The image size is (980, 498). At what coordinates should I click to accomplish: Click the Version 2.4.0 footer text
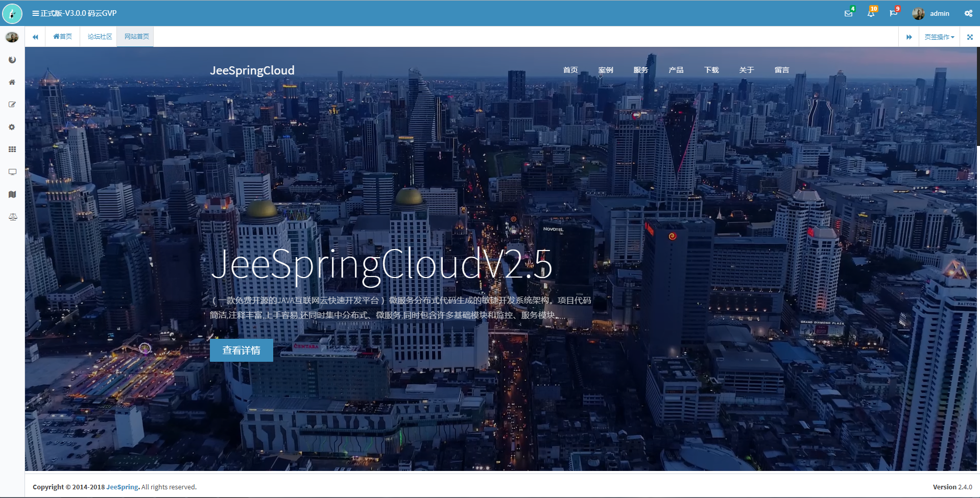[952, 487]
